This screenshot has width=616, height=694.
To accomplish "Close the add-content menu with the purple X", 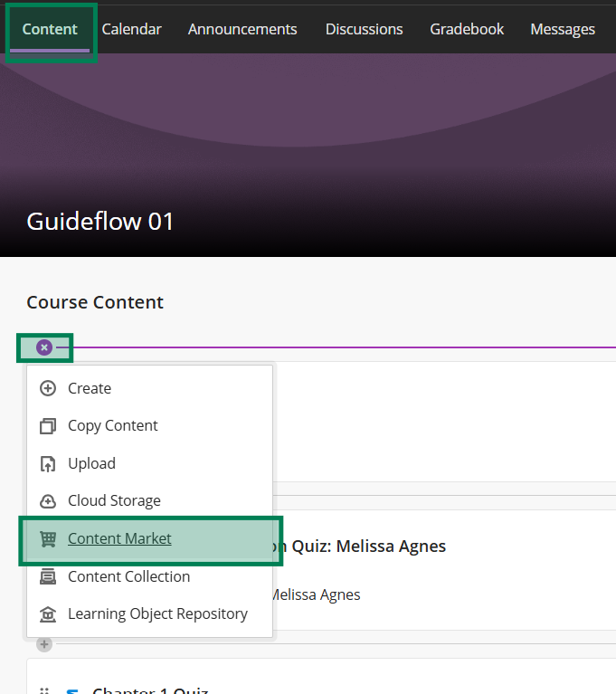I will [43, 347].
